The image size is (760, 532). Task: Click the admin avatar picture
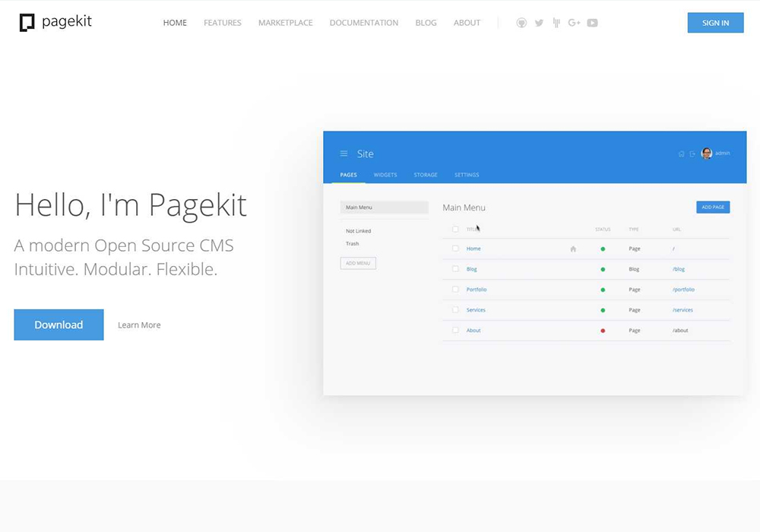(x=707, y=154)
